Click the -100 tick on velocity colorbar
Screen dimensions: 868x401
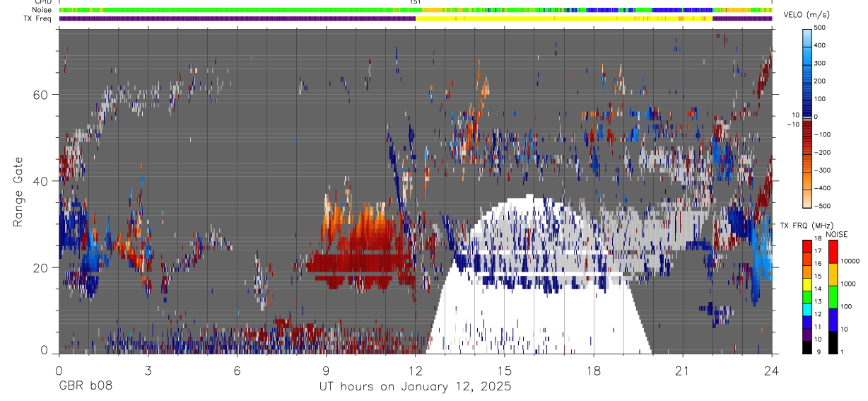pos(823,134)
